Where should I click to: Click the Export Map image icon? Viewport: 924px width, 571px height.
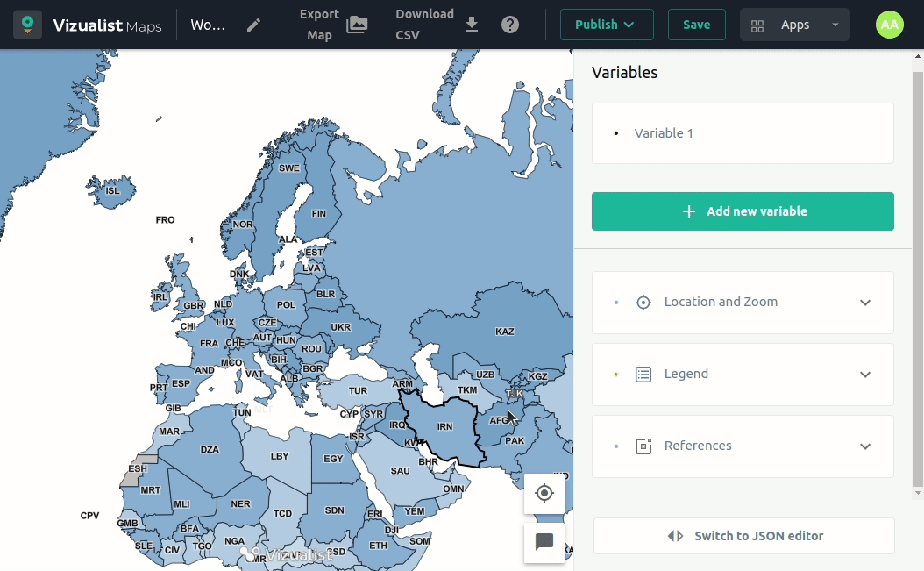pyautogui.click(x=357, y=25)
